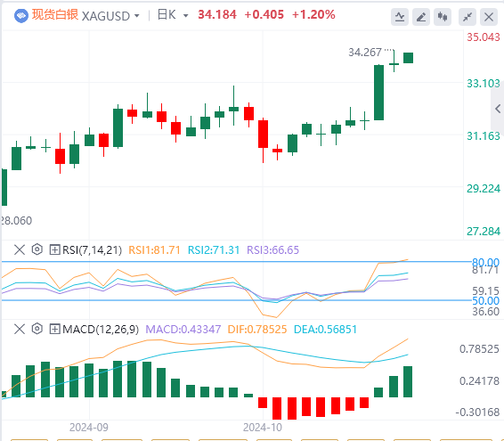Screen dimensions: 504x441
Task: Click the RSI(7,14,21) indicator label
Action: pyautogui.click(x=92, y=250)
